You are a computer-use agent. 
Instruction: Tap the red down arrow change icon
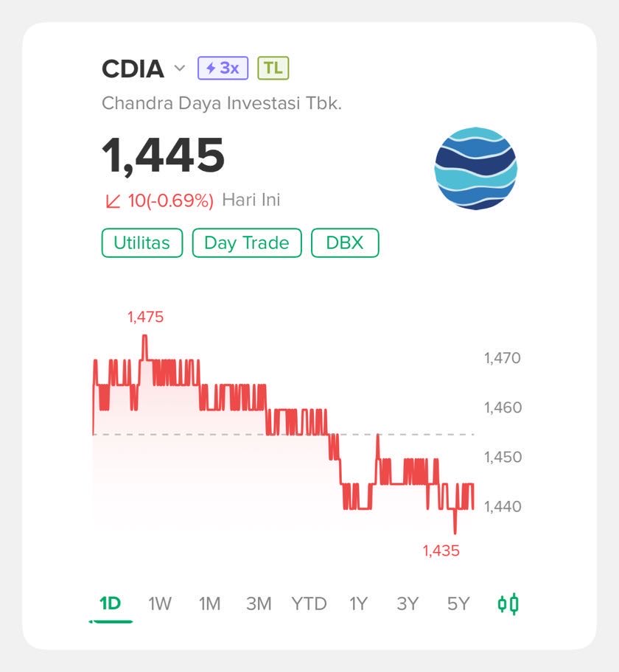(113, 200)
